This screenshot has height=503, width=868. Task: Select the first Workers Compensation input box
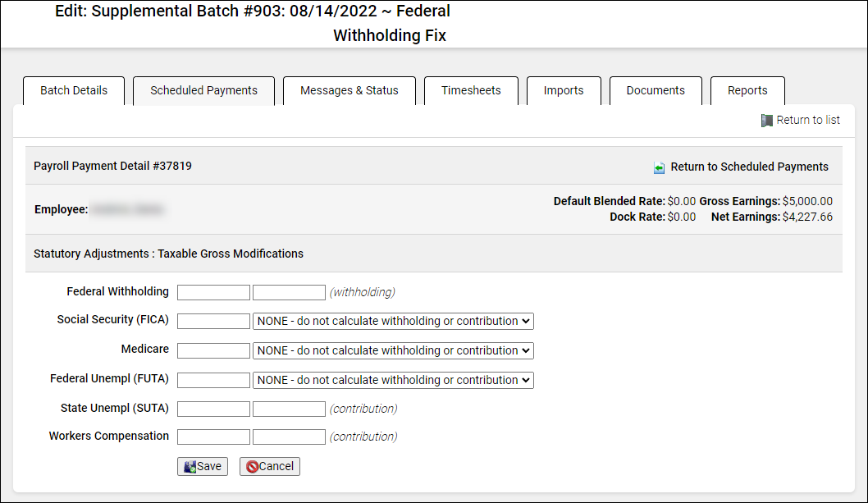(213, 437)
